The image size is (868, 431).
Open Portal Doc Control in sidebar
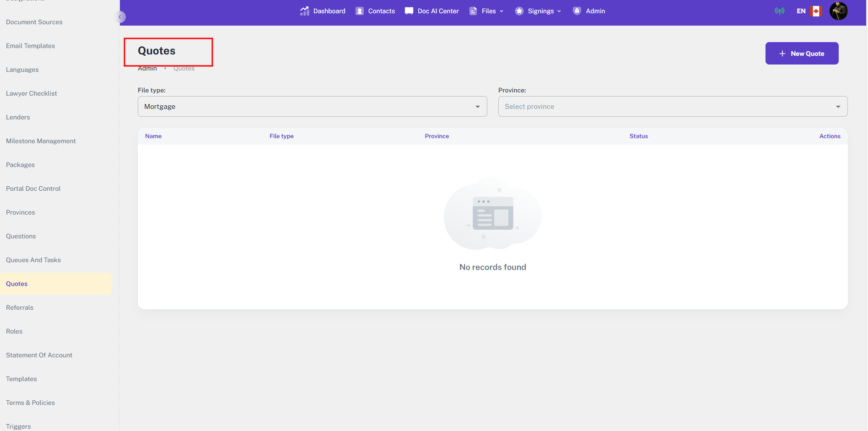(x=33, y=189)
